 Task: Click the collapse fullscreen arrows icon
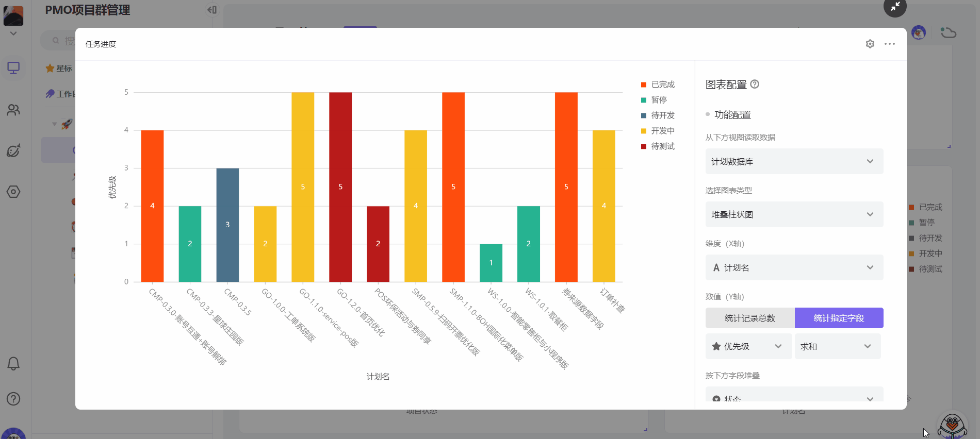[x=895, y=7]
